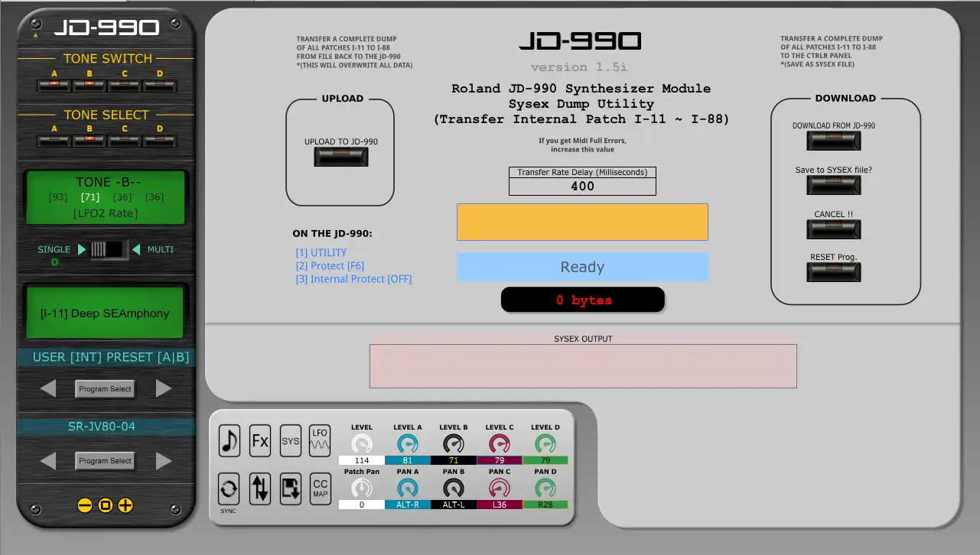980x555 pixels.
Task: Click the RESET Prog. button
Action: coord(834,272)
